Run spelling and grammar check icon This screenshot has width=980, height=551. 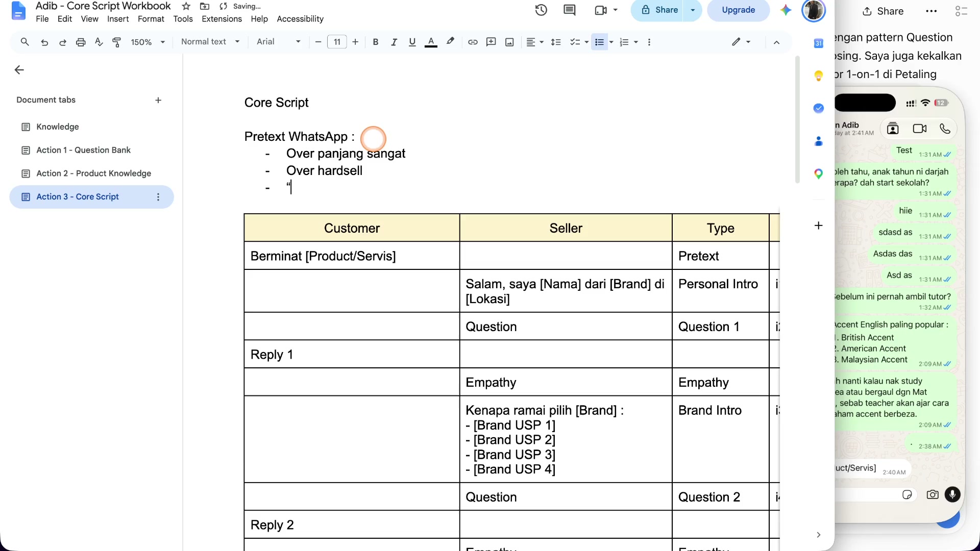(99, 42)
